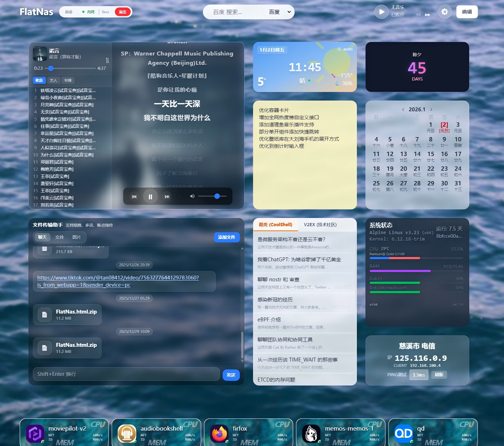Adjust the music volume slider
Image resolution: width=504 pixels, height=446 pixels.
212,196
